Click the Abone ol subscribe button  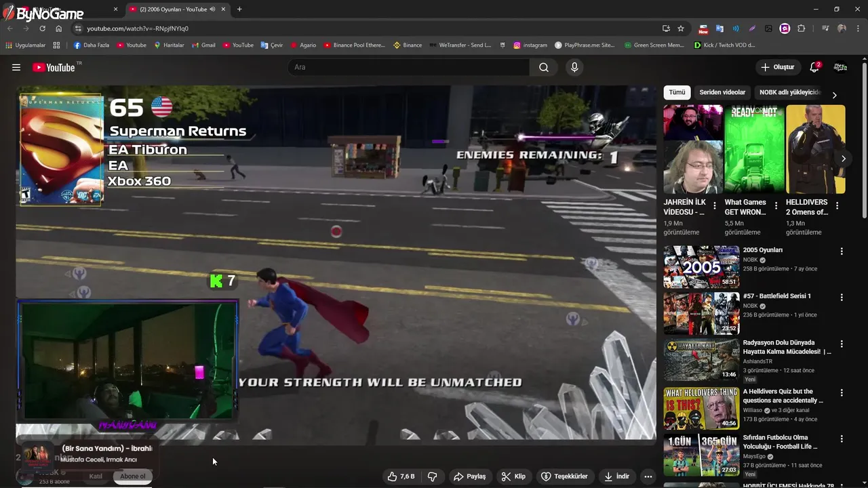[133, 476]
